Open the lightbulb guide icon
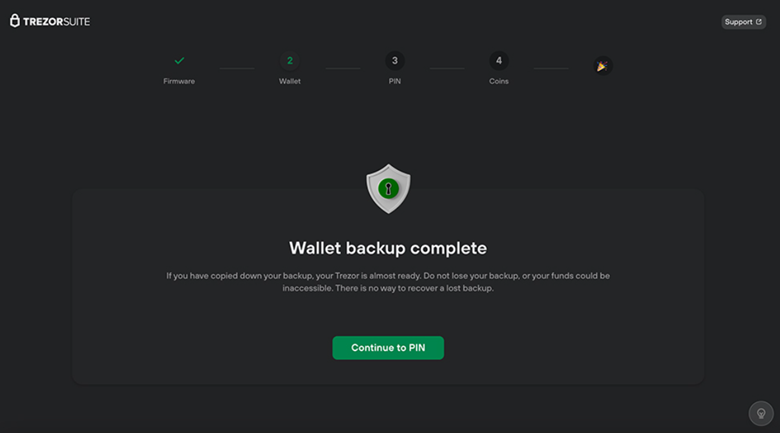Screen dimensions: 780x433 tap(760, 413)
